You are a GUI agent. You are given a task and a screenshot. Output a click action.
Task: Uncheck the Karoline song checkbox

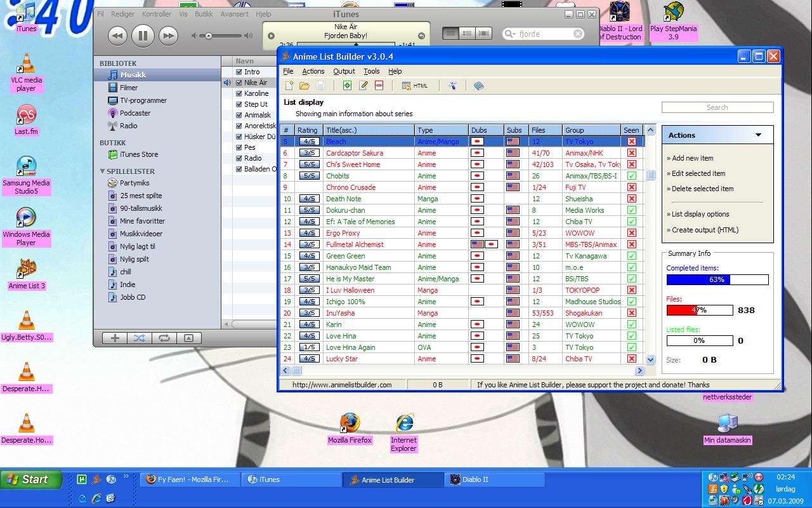tap(239, 93)
